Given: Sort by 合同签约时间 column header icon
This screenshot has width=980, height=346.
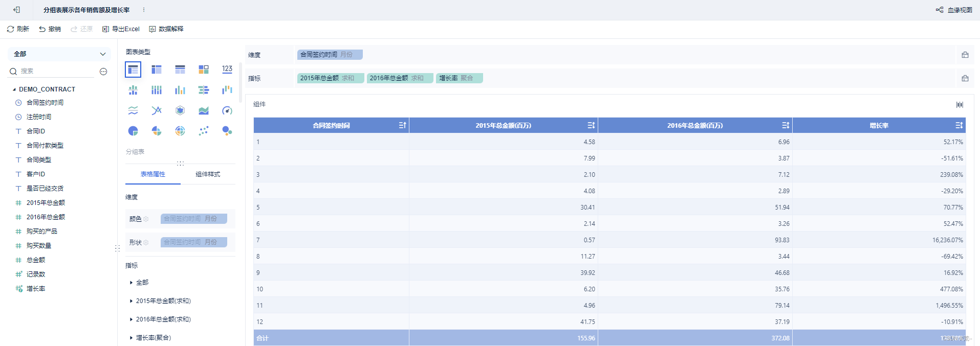Looking at the screenshot, I should click(x=402, y=125).
